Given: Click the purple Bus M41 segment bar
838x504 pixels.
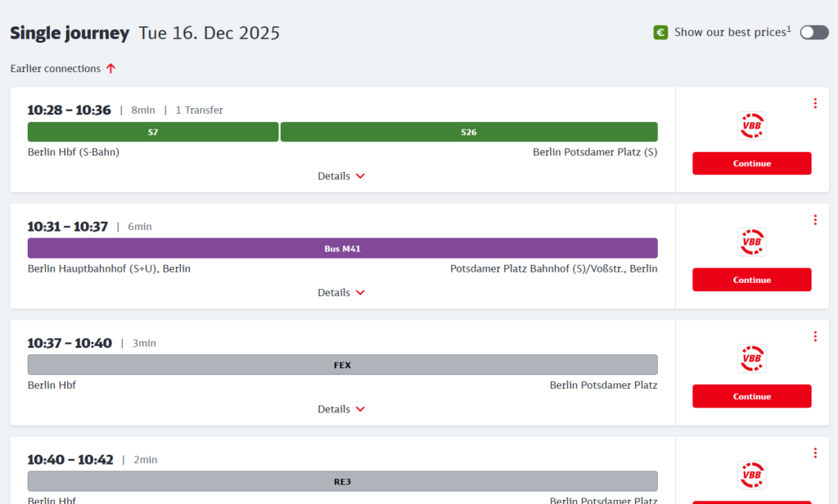Looking at the screenshot, I should click(x=342, y=249).
